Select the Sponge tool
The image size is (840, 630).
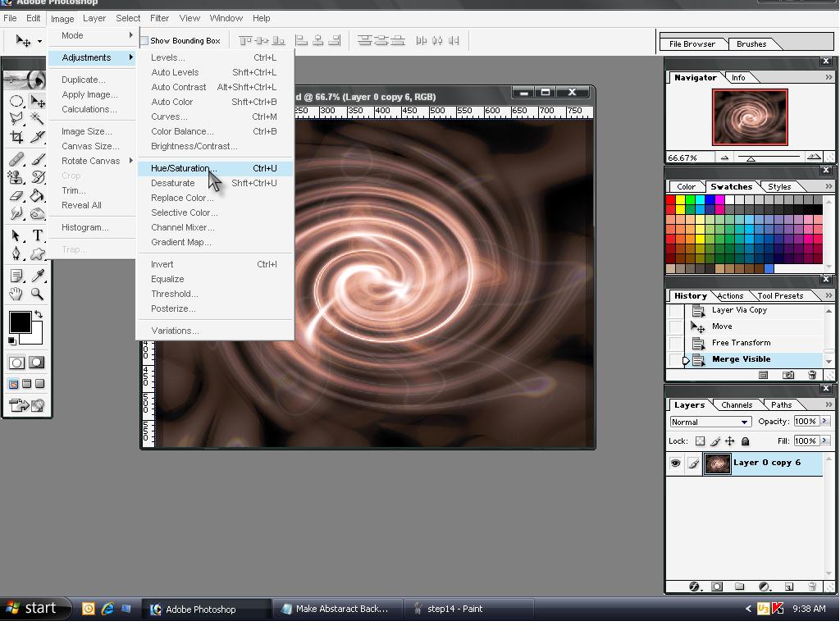coord(37,214)
